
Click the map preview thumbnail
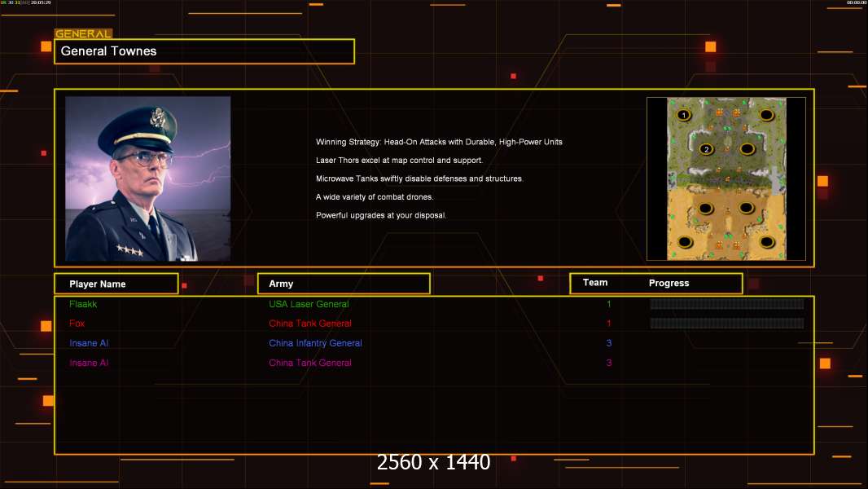726,178
